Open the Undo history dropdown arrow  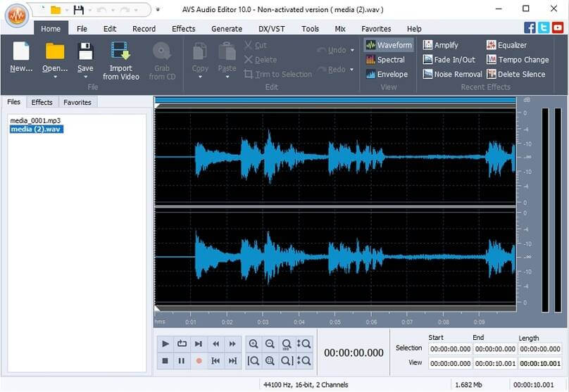pos(352,50)
